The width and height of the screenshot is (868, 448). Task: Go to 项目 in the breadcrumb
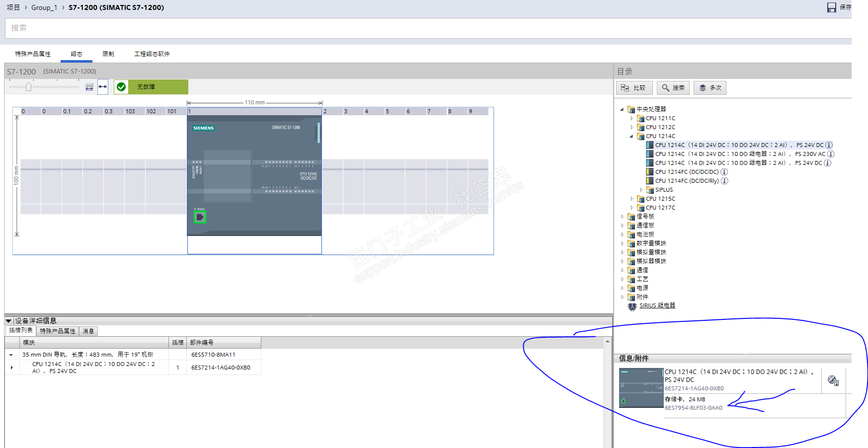13,7
